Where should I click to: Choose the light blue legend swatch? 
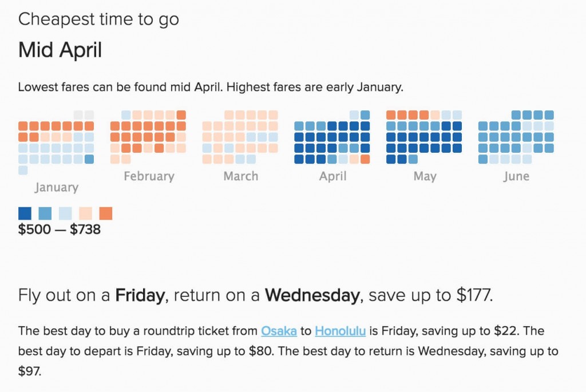65,213
